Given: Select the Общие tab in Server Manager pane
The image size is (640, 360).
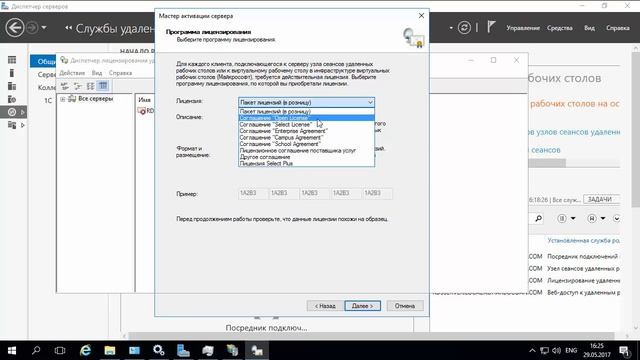Looking at the screenshot, I should click(x=43, y=61).
